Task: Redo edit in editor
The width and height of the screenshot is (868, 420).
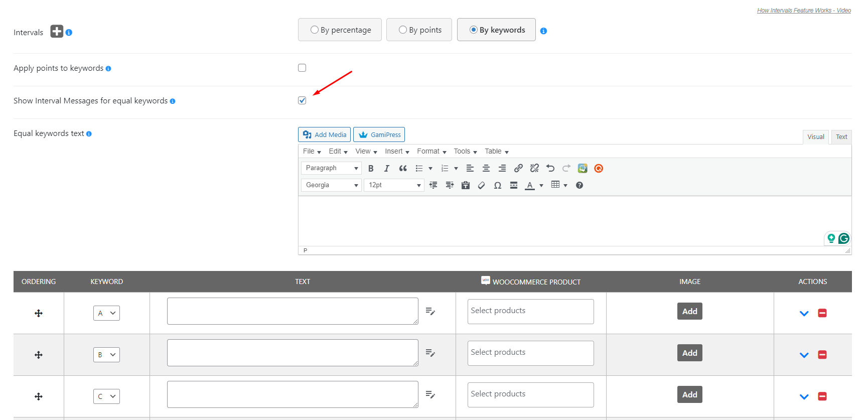Action: (x=566, y=169)
